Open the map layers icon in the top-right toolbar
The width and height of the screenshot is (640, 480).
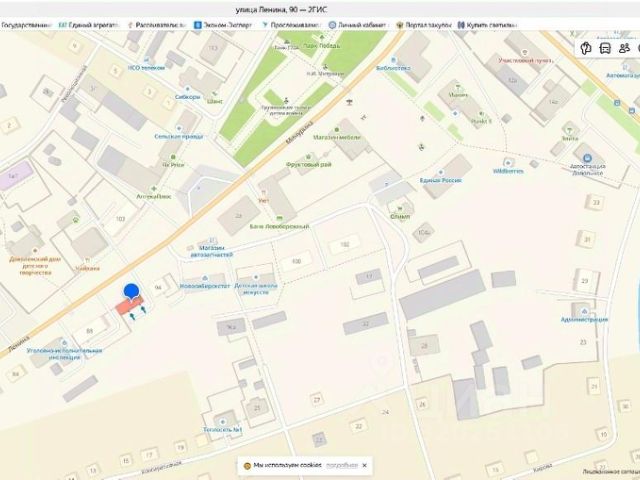click(x=586, y=48)
